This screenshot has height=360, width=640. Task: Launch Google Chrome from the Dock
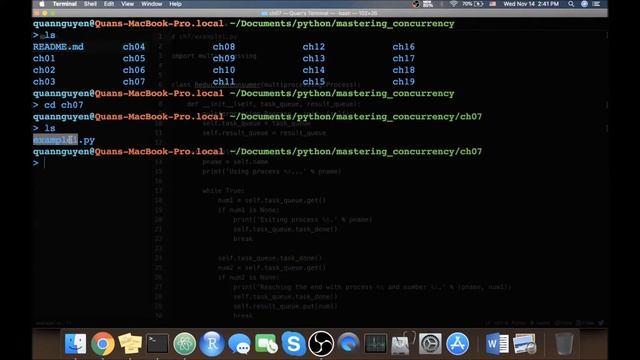click(103, 343)
